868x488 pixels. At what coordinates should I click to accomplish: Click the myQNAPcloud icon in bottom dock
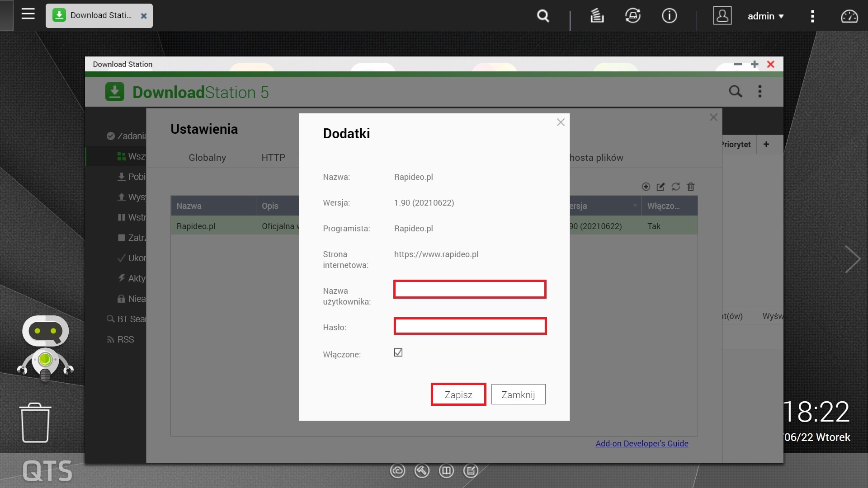pos(397,471)
